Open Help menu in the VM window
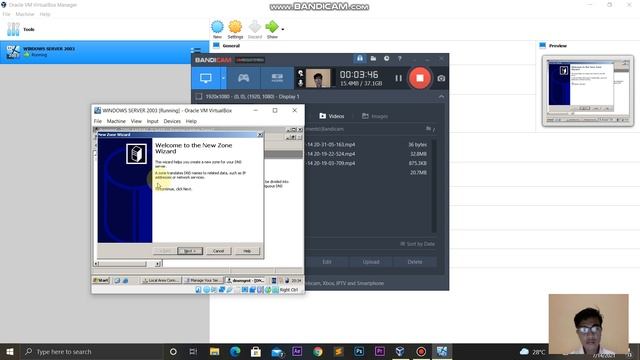This screenshot has height=360, width=640. 191,121
